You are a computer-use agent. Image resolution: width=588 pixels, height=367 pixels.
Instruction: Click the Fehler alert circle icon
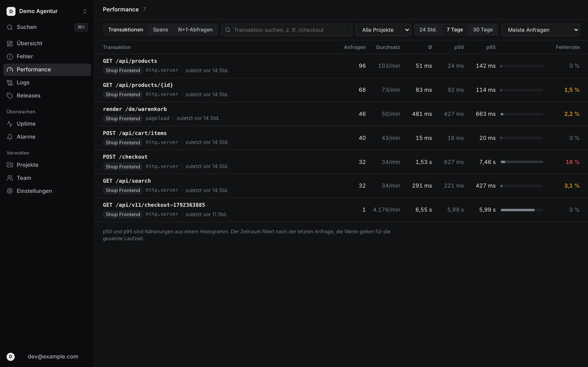click(x=10, y=56)
